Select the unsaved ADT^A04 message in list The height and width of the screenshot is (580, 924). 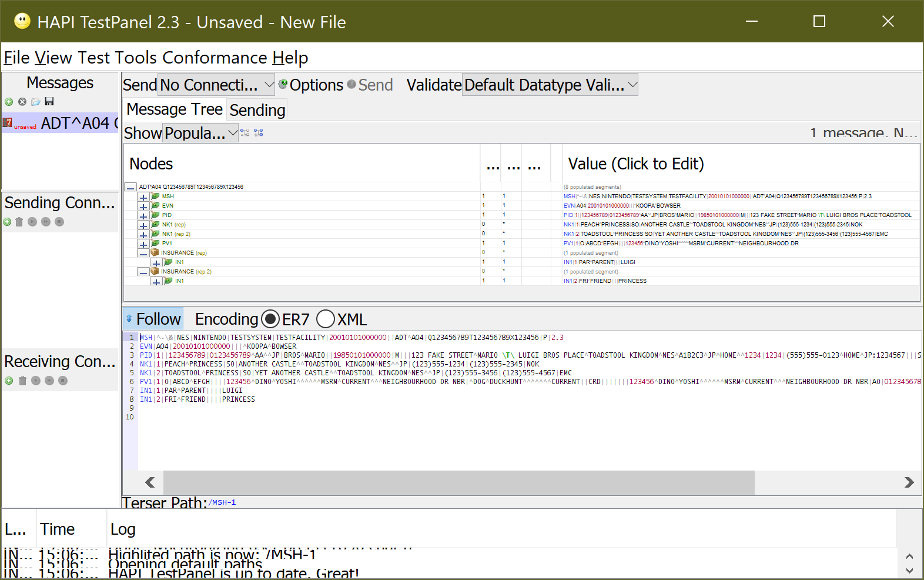(x=61, y=123)
